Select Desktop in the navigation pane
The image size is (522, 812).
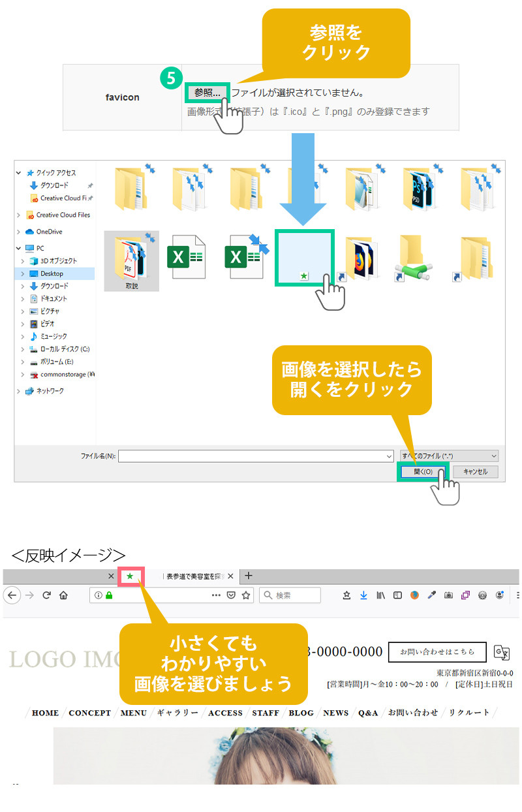pos(52,273)
